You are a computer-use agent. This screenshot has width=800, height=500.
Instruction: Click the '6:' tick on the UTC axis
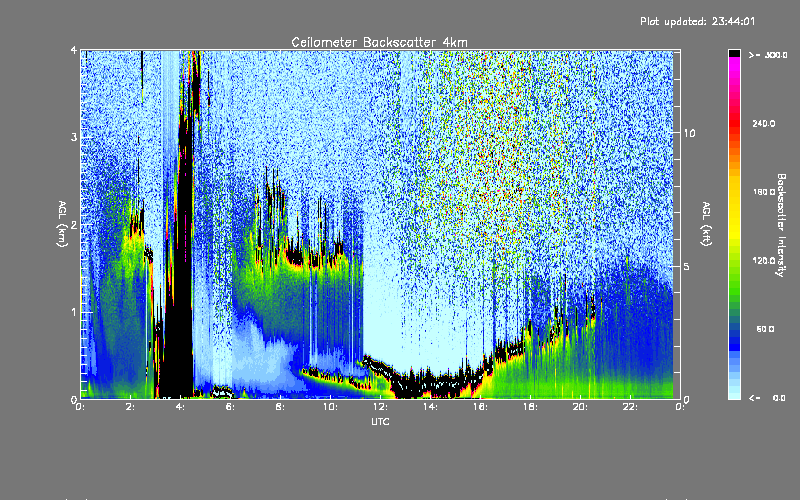click(230, 407)
